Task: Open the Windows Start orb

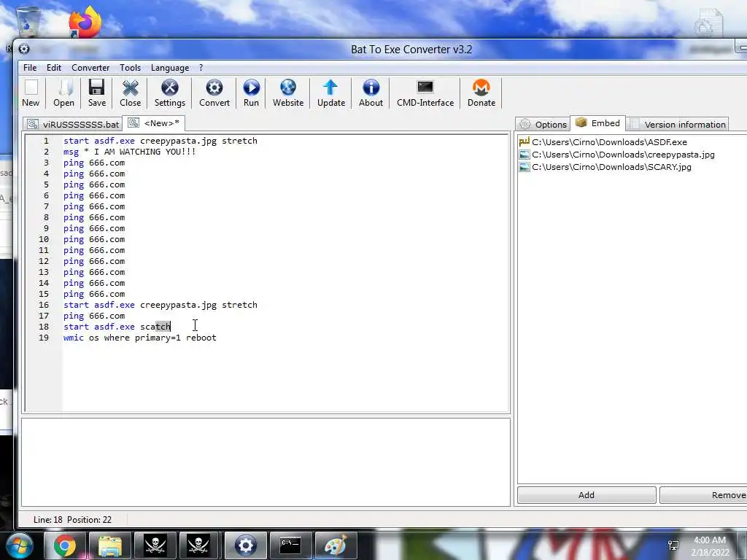Action: coord(19,545)
